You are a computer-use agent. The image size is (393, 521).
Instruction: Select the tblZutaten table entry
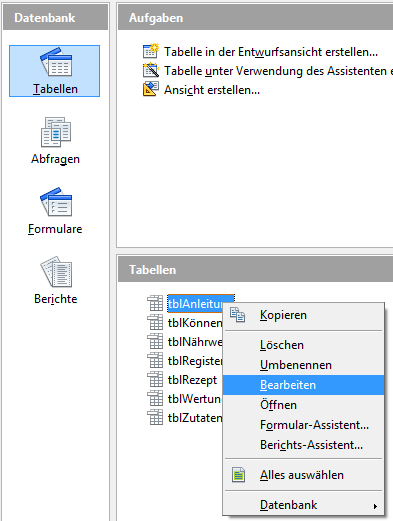195,418
